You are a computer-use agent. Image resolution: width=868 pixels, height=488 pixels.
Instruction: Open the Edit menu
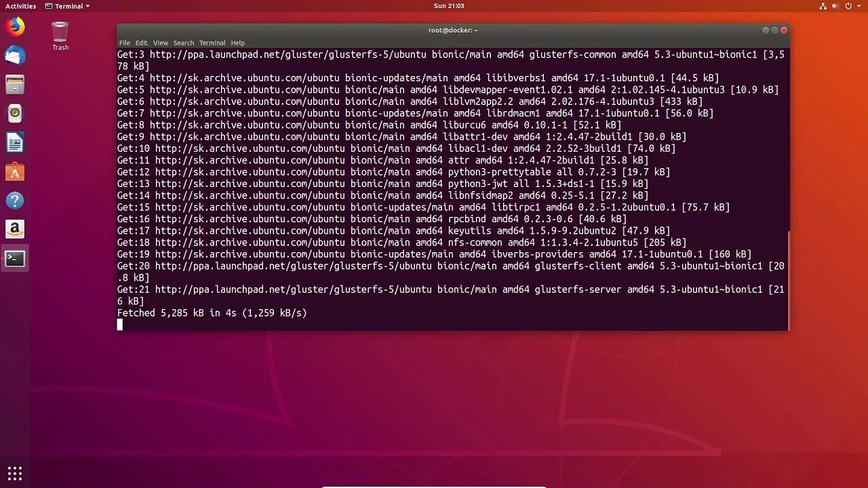(141, 43)
